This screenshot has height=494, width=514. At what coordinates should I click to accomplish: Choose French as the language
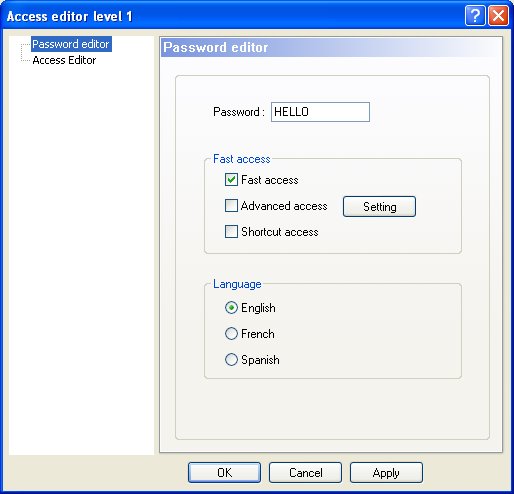point(231,334)
